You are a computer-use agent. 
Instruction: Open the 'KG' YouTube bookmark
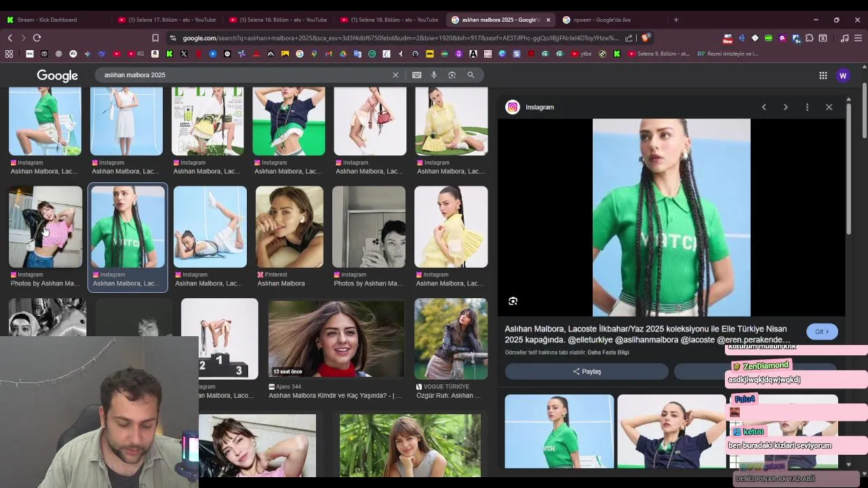pyautogui.click(x=136, y=54)
